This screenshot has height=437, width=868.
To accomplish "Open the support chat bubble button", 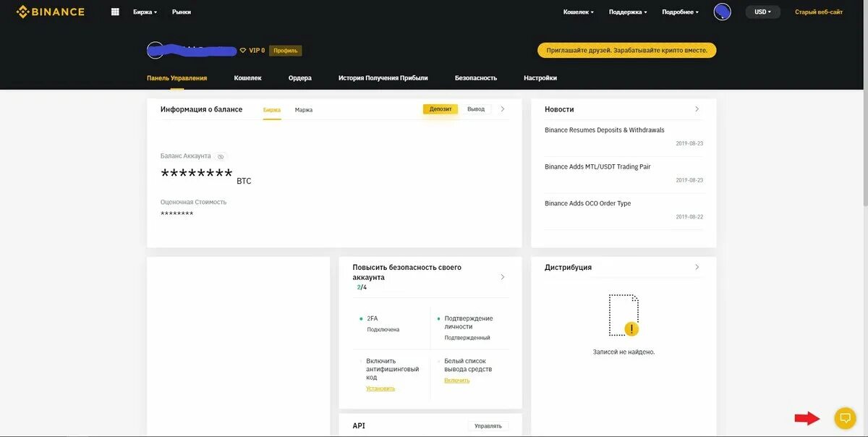I will [x=845, y=418].
